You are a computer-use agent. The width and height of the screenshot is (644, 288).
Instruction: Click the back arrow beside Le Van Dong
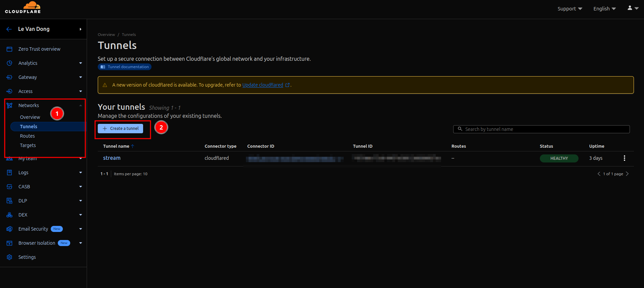coord(9,29)
